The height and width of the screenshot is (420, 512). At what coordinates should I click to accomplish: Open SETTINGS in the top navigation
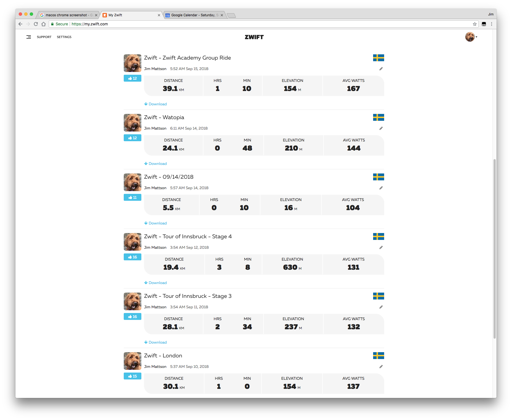[x=64, y=37]
